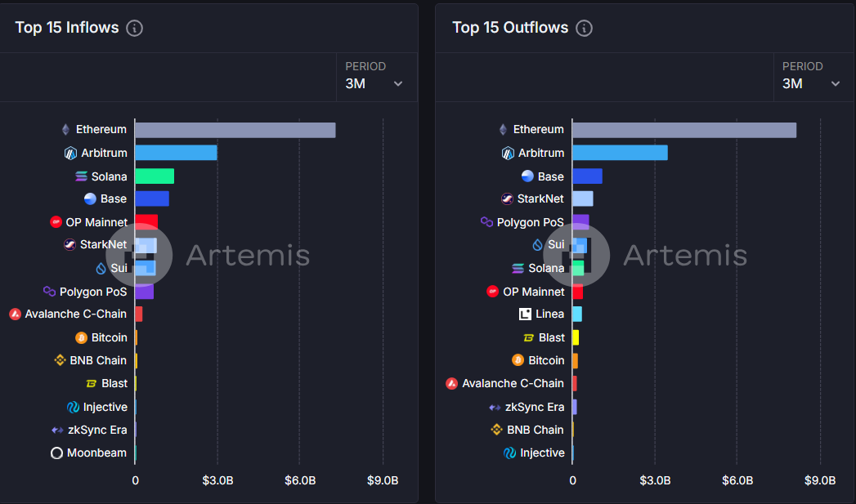The width and height of the screenshot is (856, 504).
Task: Select the Ethereum bar in Outflows chart
Action: [684, 130]
